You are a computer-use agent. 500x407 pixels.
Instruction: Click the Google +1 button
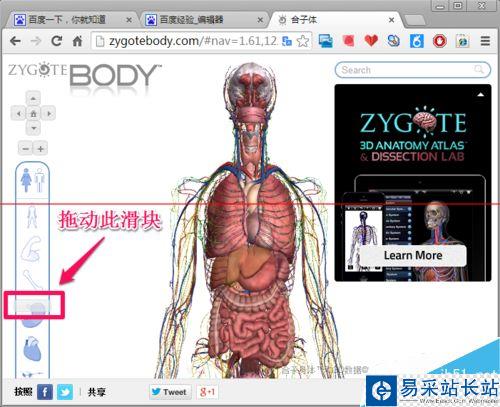coord(207,392)
